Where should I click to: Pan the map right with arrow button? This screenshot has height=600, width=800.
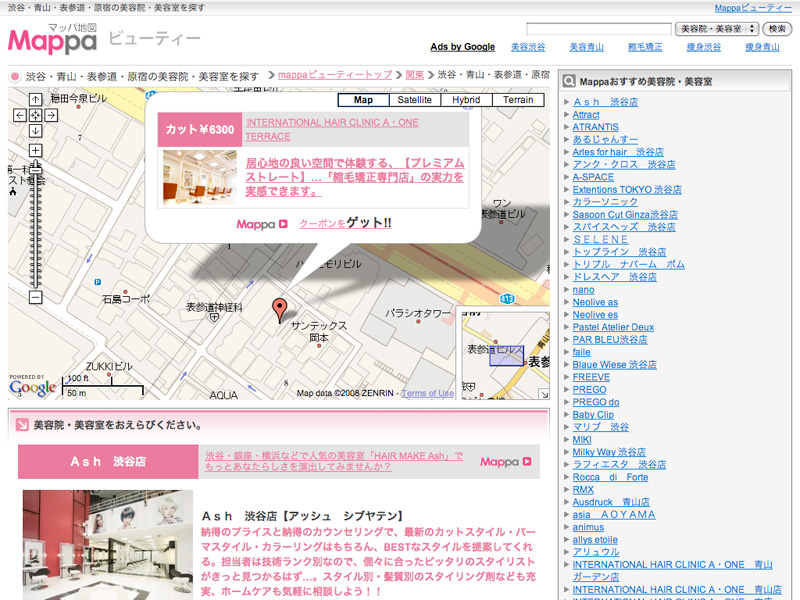point(51,115)
